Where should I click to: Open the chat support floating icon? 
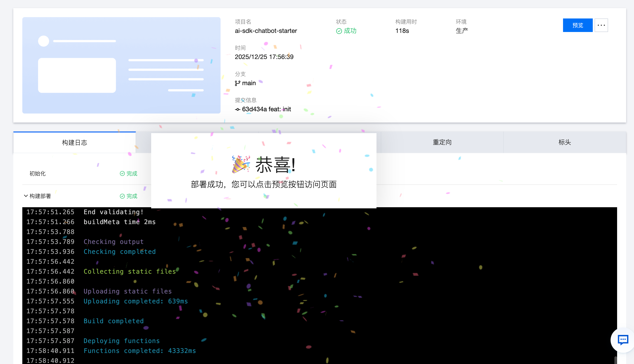(x=623, y=340)
